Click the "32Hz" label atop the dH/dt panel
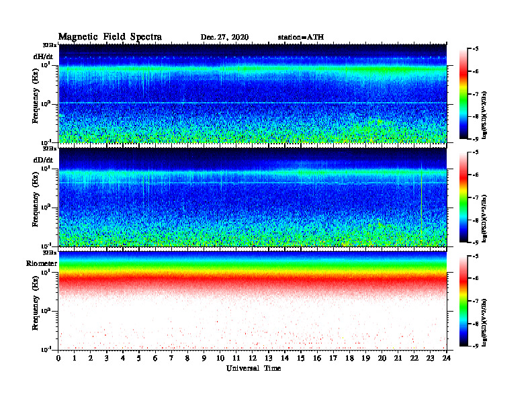532x411 pixels. click(49, 45)
